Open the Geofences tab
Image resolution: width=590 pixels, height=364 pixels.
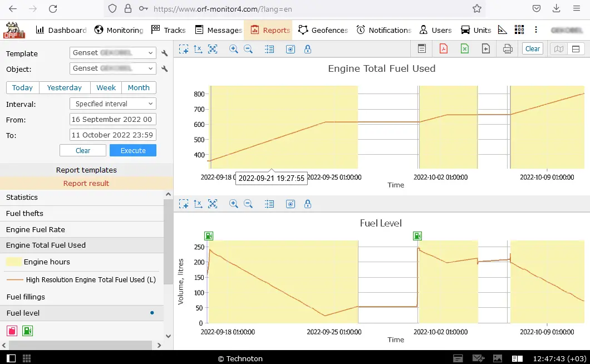(323, 30)
